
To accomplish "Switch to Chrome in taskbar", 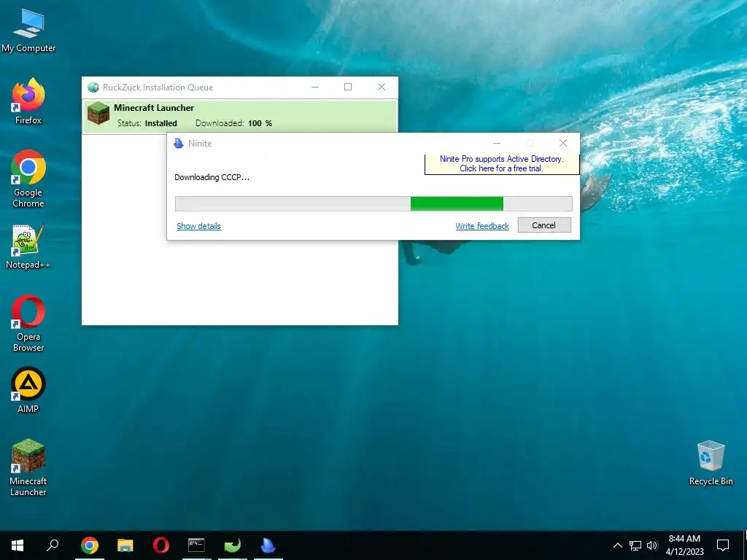I will click(x=90, y=545).
